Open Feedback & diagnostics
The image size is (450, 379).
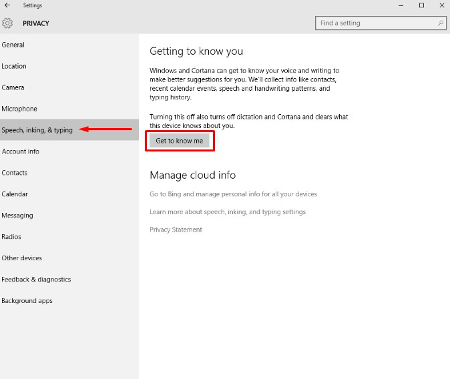coord(69,279)
